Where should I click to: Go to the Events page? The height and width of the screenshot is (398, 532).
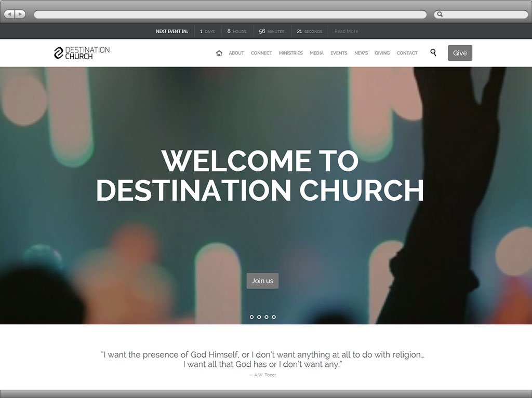pos(339,53)
